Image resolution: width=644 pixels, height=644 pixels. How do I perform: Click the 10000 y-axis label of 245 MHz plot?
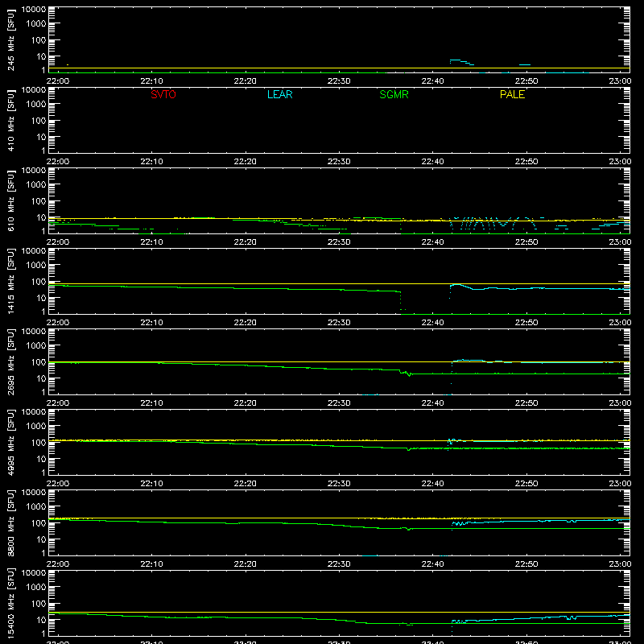pos(34,10)
